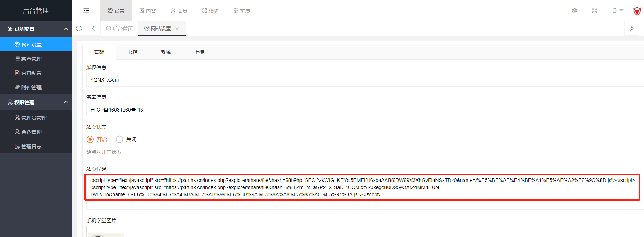644x237 pixels.
Task: Click the globe icon in the top bar
Action: [x=575, y=11]
